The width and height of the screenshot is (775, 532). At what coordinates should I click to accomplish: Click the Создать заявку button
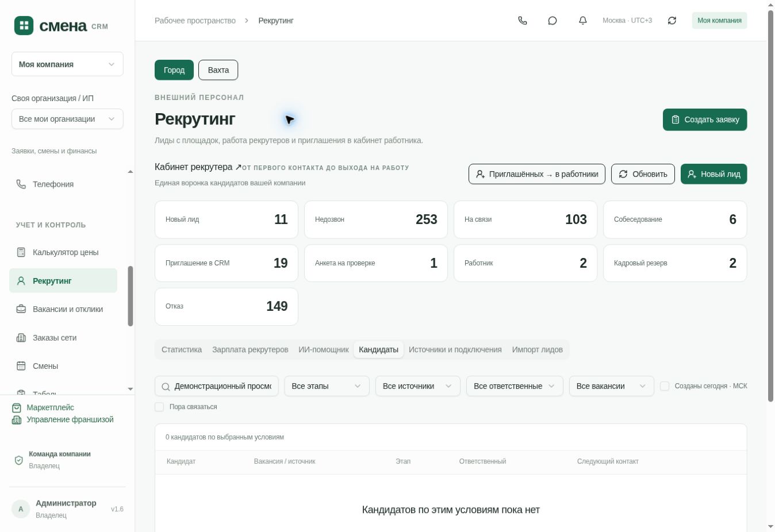[705, 119]
